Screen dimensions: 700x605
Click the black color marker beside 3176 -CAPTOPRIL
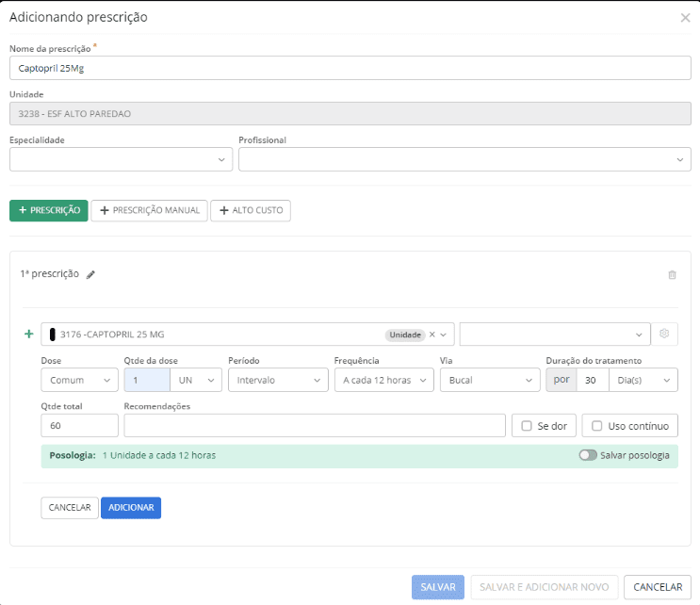pos(53,335)
